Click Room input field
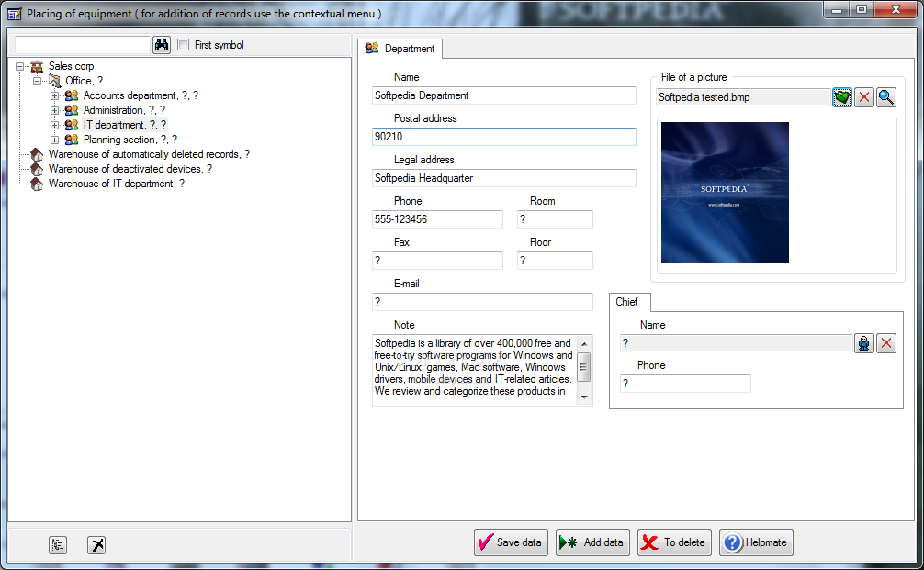924x570 pixels. click(x=555, y=219)
